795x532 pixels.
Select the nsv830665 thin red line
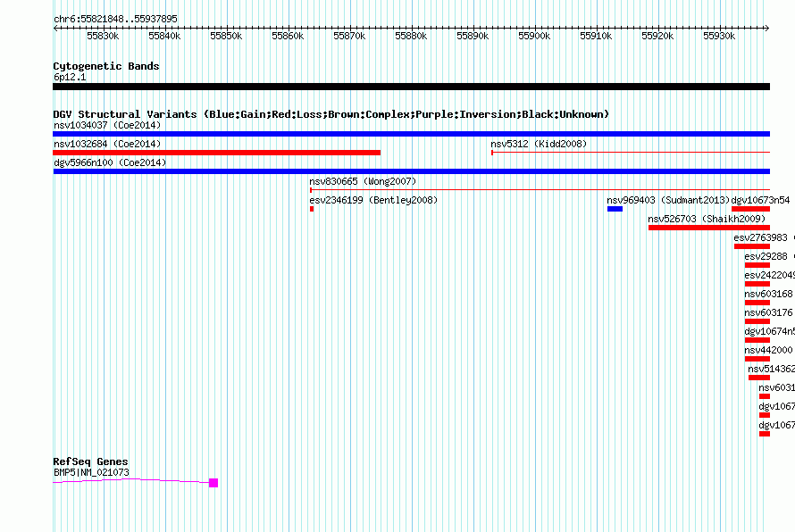tap(540, 189)
